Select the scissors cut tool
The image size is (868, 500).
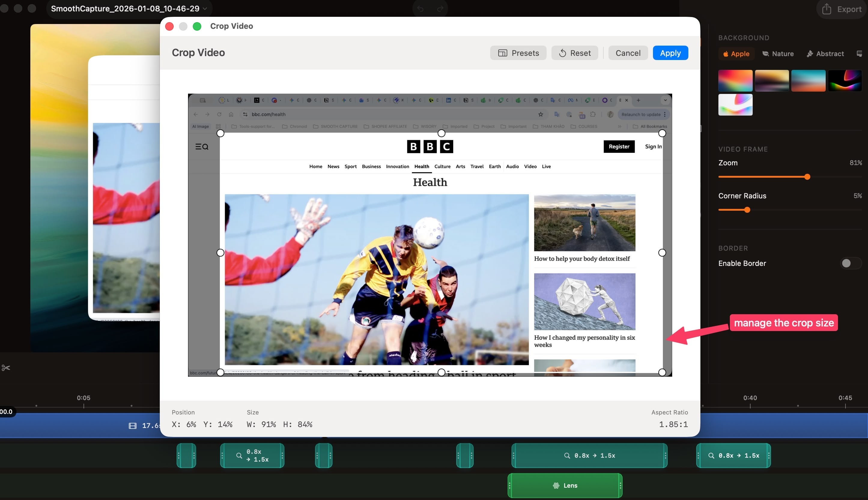click(x=6, y=368)
